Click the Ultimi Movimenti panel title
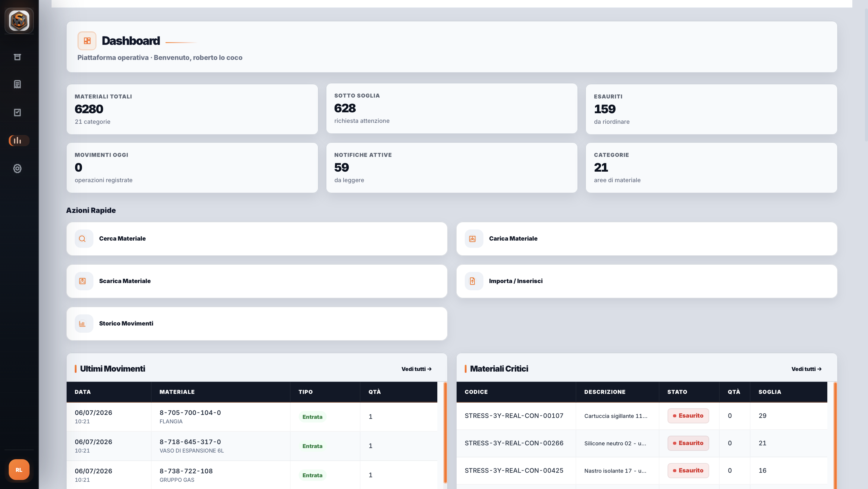The width and height of the screenshot is (868, 489). 112,369
